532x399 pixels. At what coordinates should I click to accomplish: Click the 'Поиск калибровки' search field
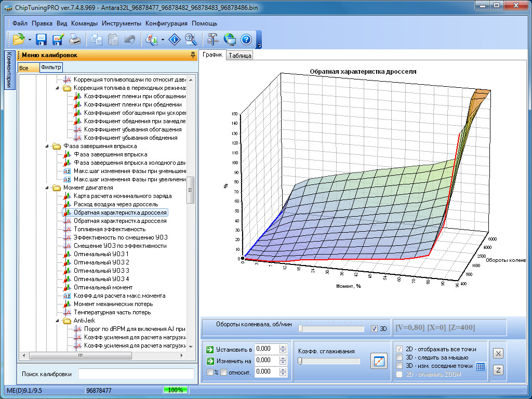coord(136,374)
